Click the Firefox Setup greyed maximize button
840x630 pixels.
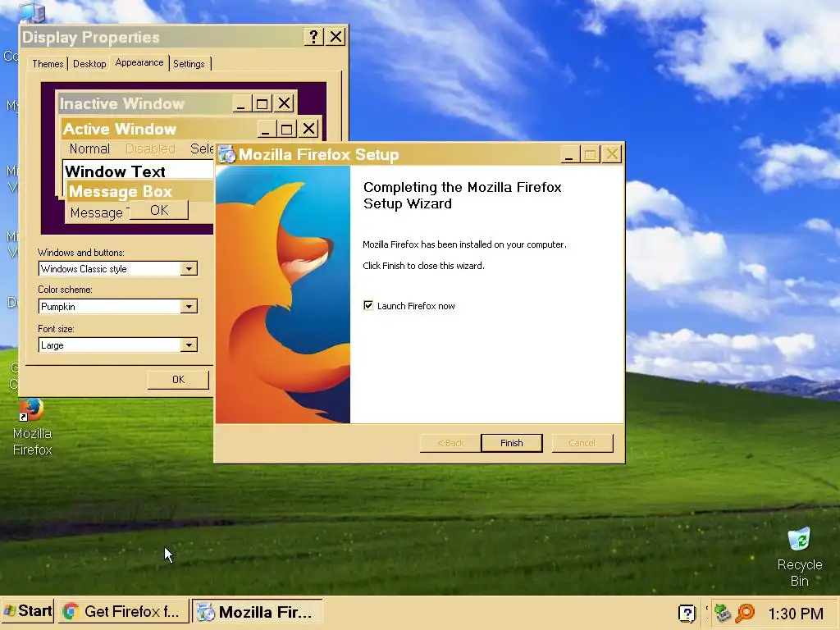pyautogui.click(x=590, y=155)
